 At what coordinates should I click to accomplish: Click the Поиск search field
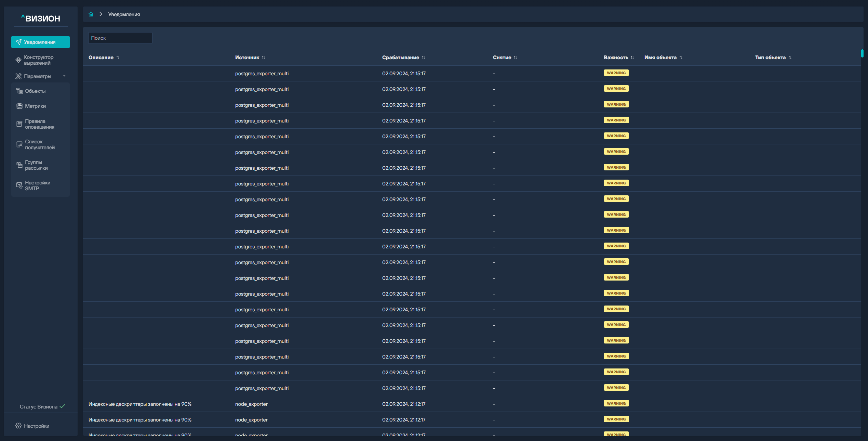120,38
